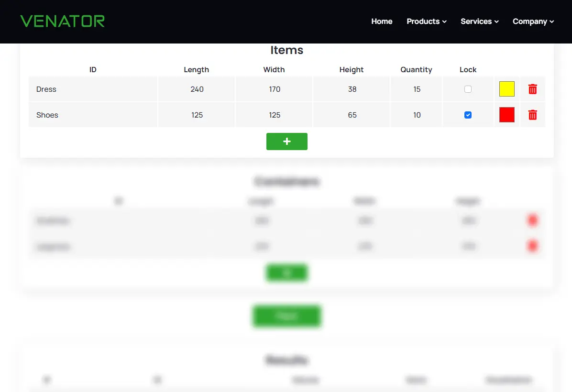The height and width of the screenshot is (392, 572).
Task: Click the Venator logo in the navbar
Action: (62, 21)
